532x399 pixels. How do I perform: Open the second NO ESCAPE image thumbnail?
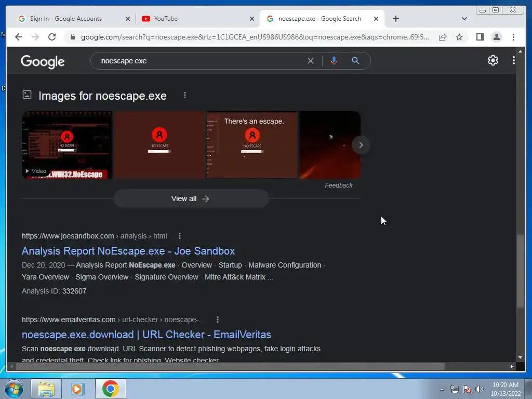click(x=159, y=145)
